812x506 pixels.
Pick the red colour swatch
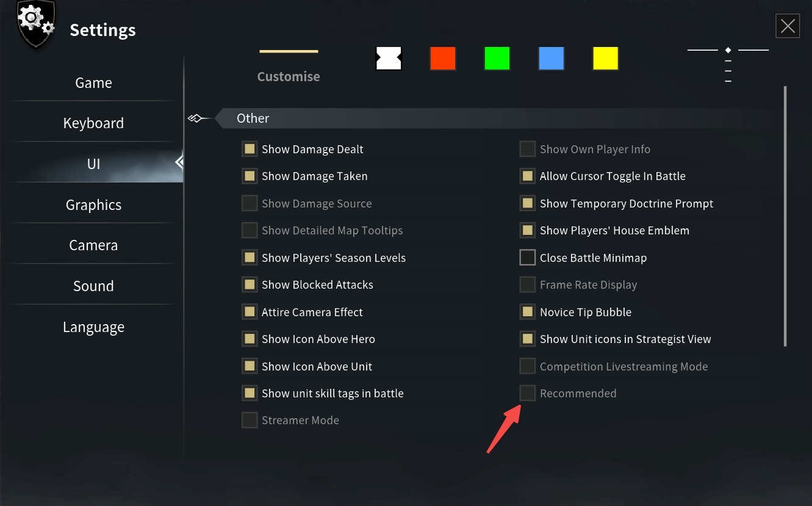[x=443, y=59]
